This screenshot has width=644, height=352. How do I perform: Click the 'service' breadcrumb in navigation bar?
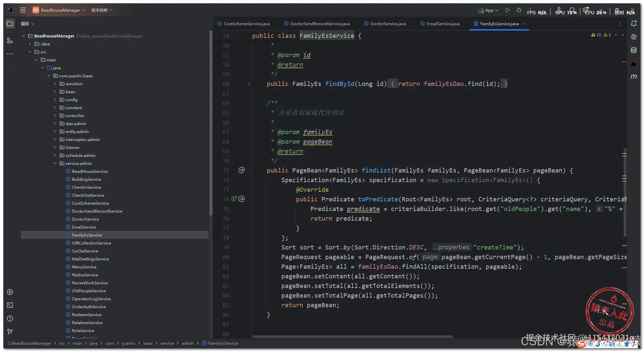(x=167, y=343)
